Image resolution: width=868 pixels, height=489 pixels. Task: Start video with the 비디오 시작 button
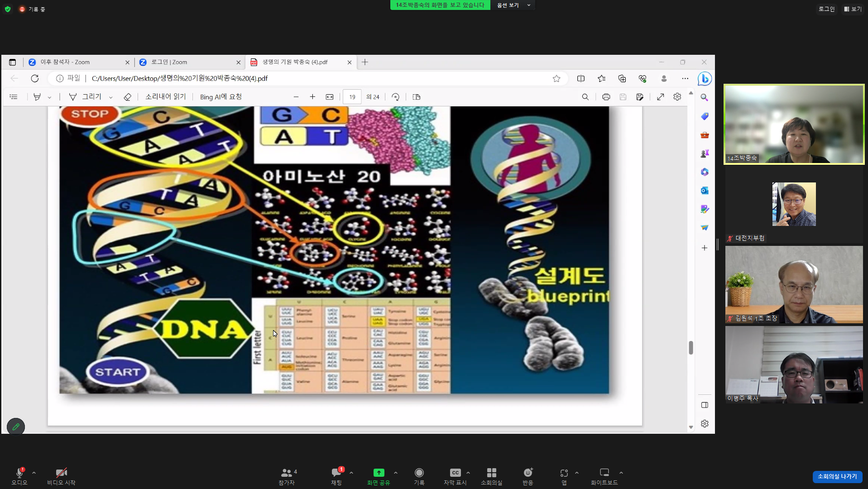pos(61,476)
